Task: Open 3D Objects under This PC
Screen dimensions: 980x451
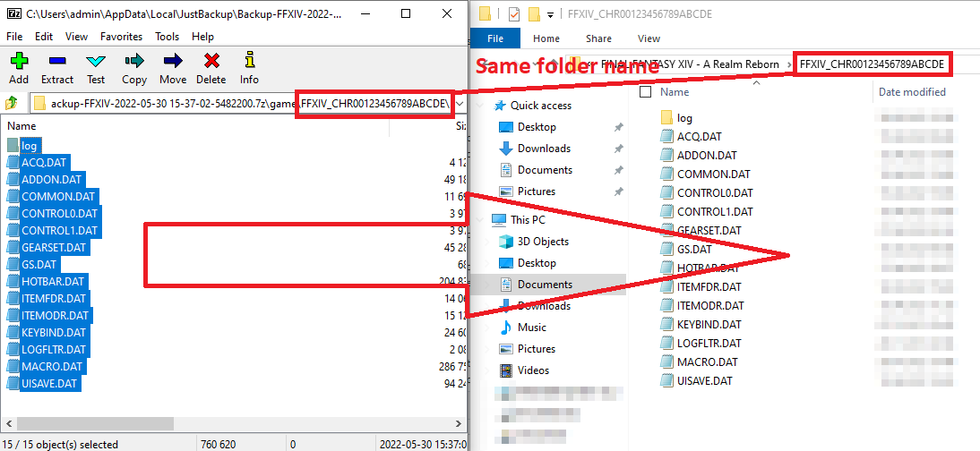Action: pyautogui.click(x=535, y=241)
